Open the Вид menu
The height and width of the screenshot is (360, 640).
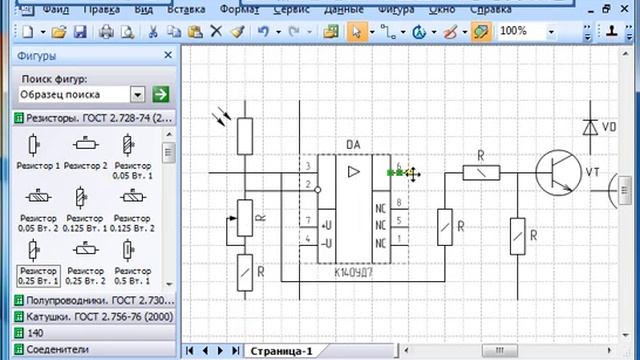coord(144,9)
